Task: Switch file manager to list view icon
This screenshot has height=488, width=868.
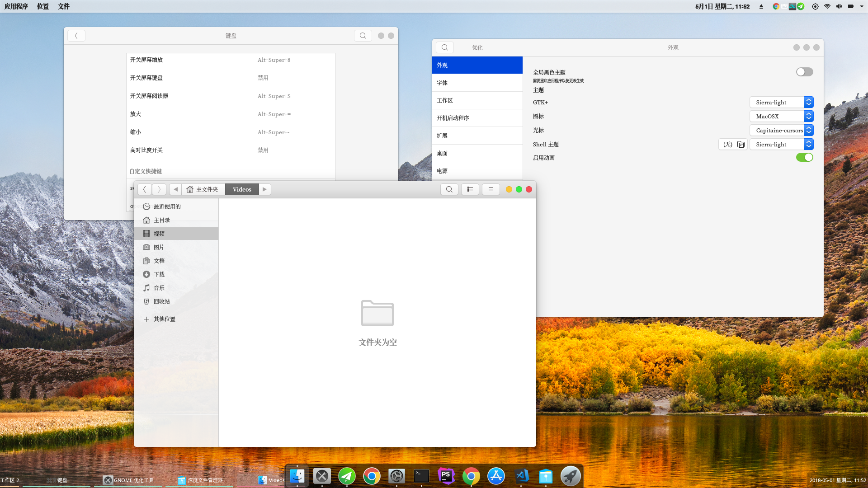Action: pos(470,189)
